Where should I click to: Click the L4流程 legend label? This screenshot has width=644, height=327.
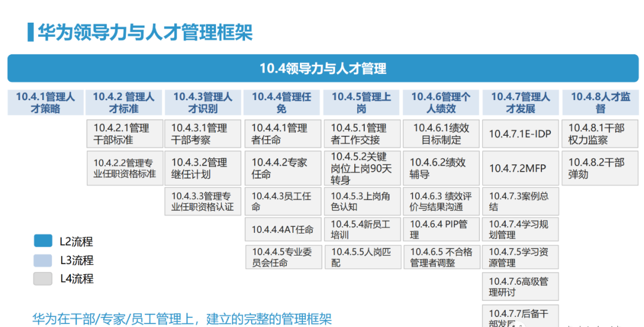coord(77,279)
